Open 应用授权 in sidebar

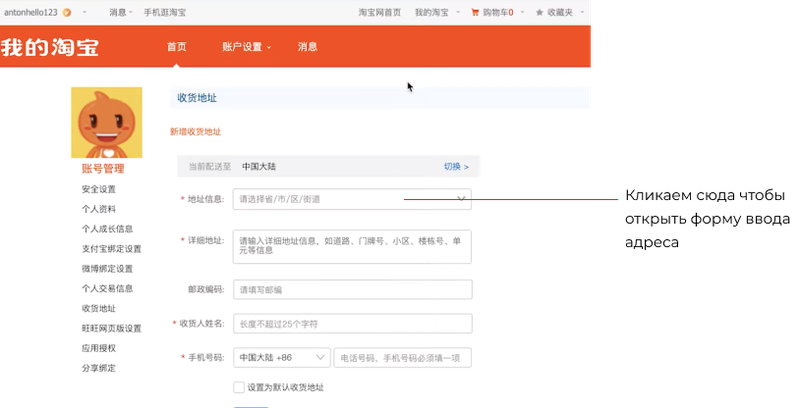[98, 348]
